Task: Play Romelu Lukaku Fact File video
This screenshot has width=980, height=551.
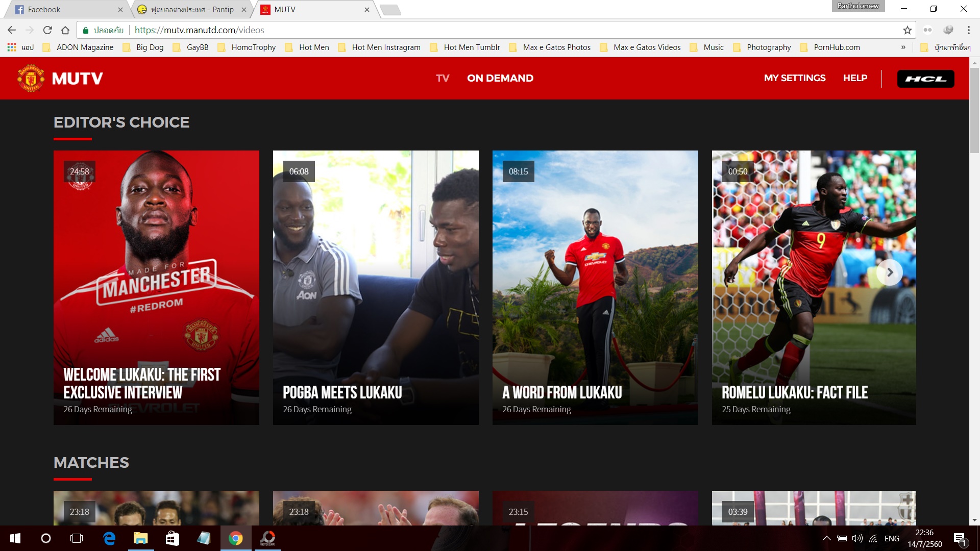Action: coord(814,287)
